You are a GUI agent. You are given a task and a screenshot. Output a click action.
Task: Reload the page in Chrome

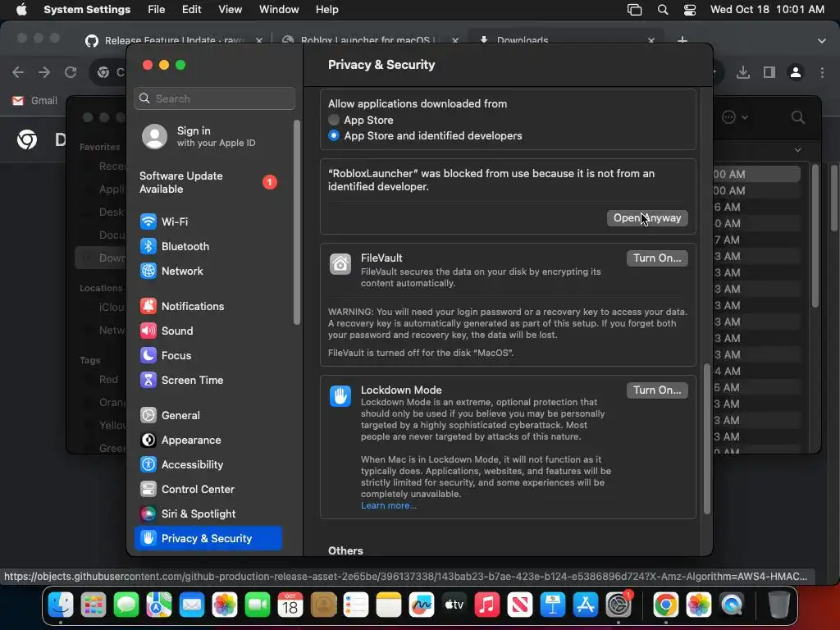(x=71, y=72)
